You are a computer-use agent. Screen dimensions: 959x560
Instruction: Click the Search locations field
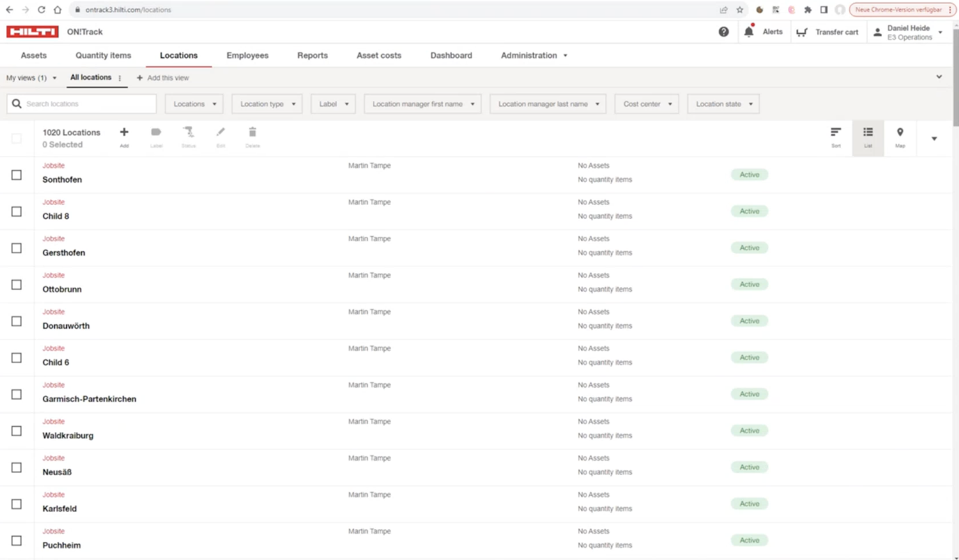88,104
